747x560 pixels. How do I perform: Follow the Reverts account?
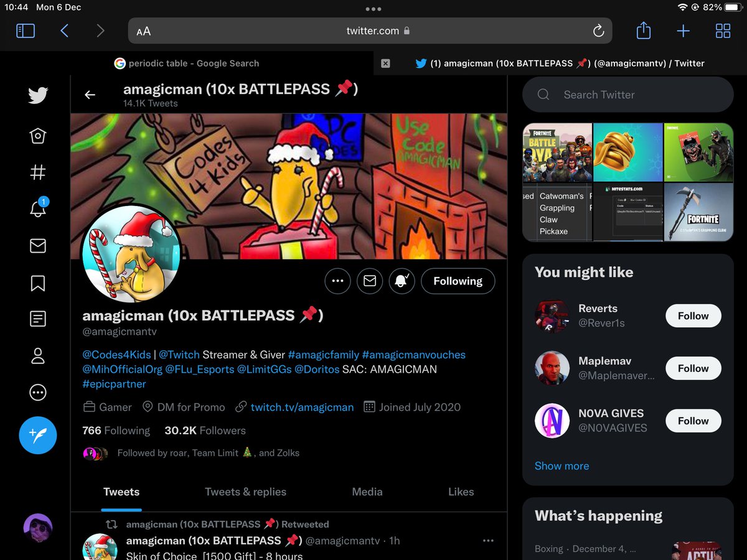coord(693,316)
